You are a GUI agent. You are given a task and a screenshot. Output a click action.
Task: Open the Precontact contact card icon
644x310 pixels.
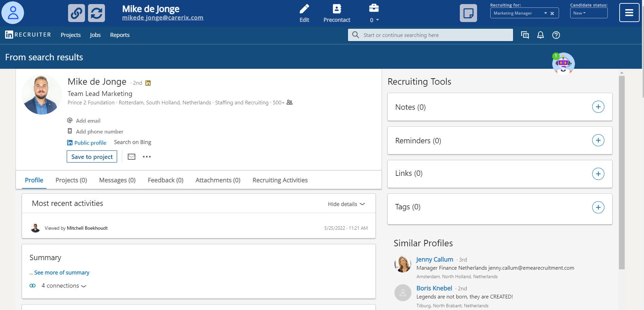[337, 9]
